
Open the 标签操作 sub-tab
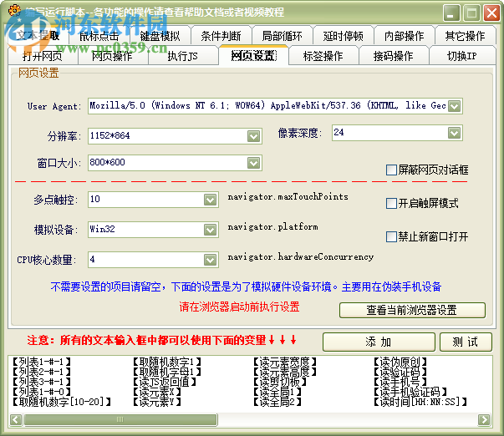323,56
